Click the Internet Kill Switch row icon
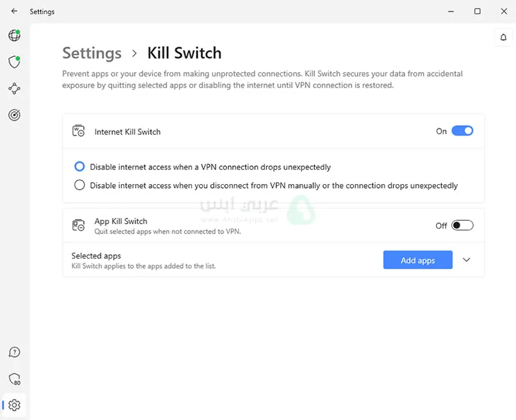This screenshot has height=420, width=516. click(78, 131)
